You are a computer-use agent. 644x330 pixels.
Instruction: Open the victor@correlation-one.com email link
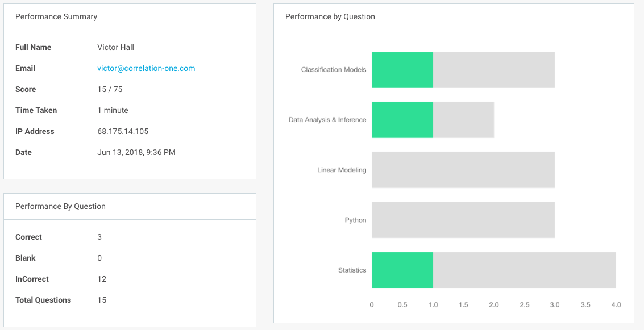146,68
